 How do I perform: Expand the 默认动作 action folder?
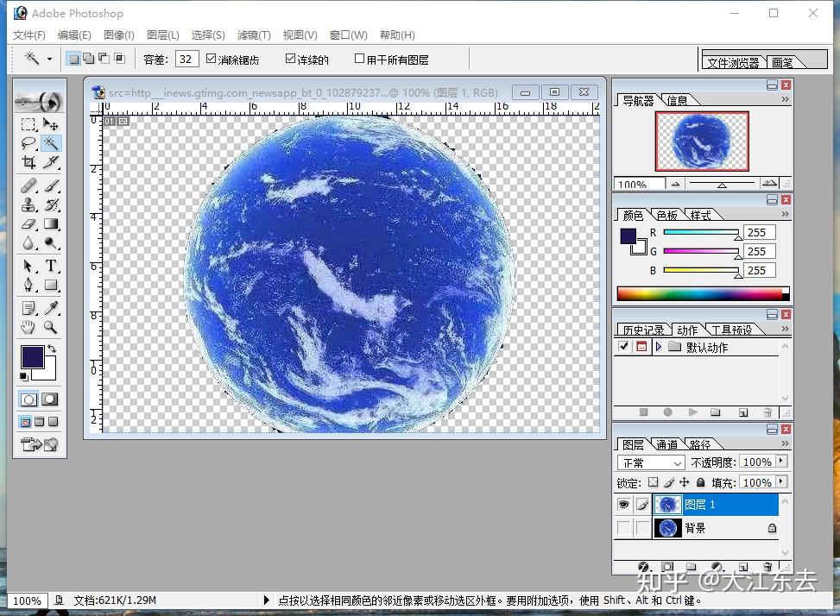[659, 347]
